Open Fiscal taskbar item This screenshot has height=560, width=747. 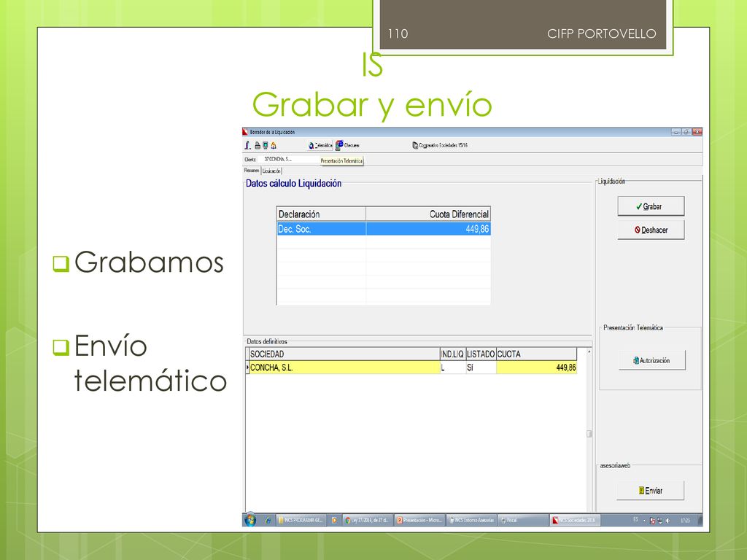pyautogui.click(x=522, y=521)
